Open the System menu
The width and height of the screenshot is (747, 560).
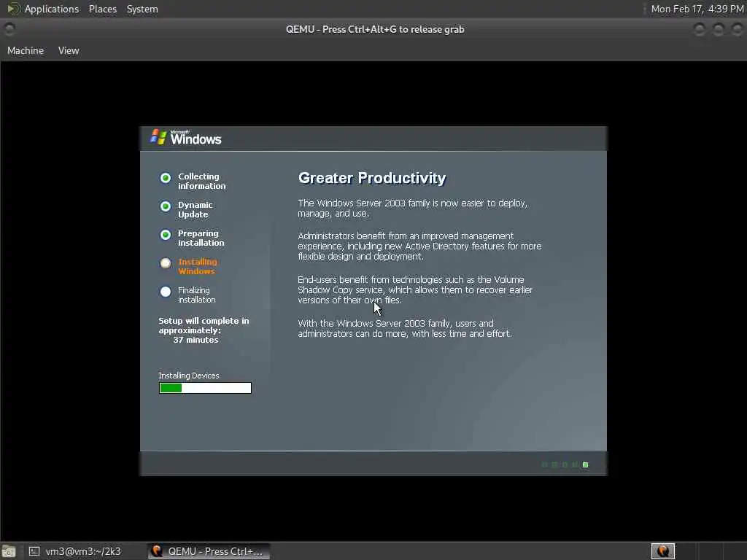tap(142, 9)
